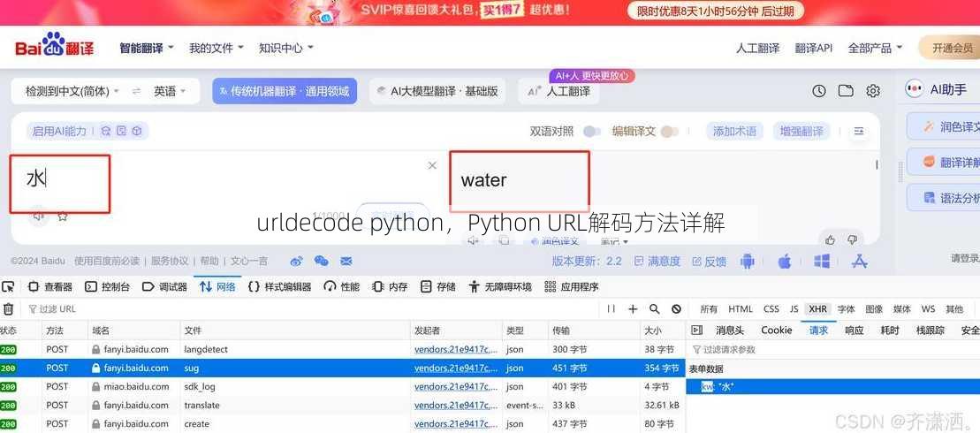
Task: Open Windows client download icon
Action: tap(822, 262)
